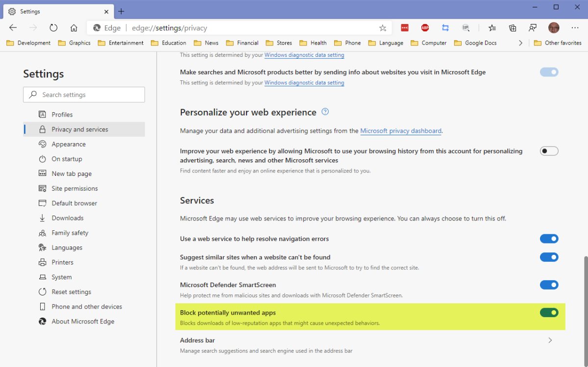The width and height of the screenshot is (588, 367).
Task: Open the Favorites list icon
Action: click(x=492, y=28)
